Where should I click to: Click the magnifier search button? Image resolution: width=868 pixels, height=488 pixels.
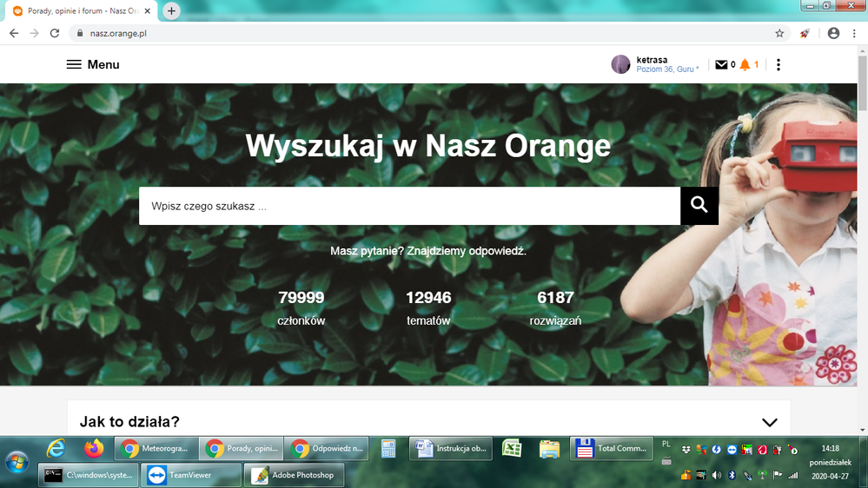699,205
